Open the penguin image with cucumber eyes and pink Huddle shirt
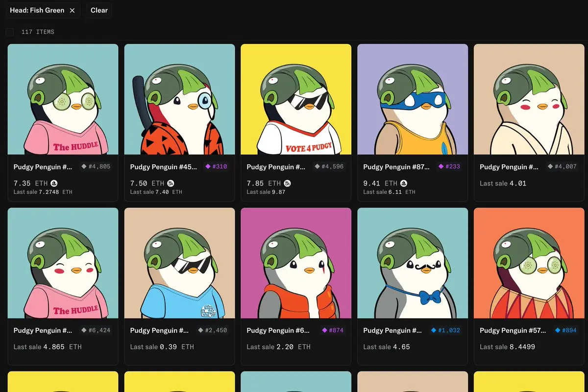This screenshot has height=392, width=588. (x=63, y=99)
